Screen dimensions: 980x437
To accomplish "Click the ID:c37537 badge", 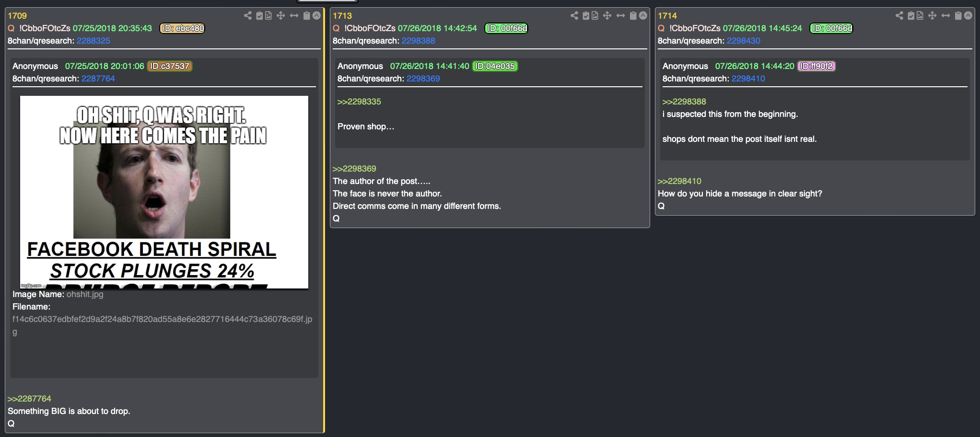I will click(x=170, y=66).
